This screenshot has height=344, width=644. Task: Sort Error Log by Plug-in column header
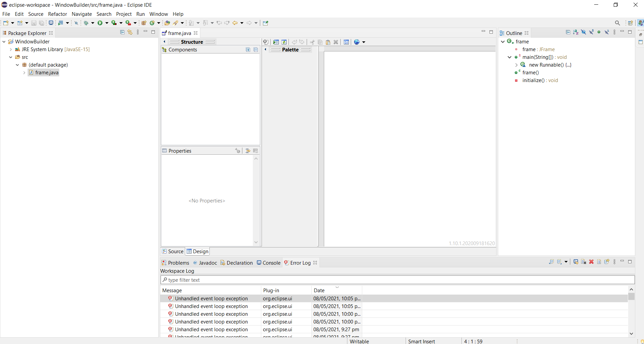point(286,291)
